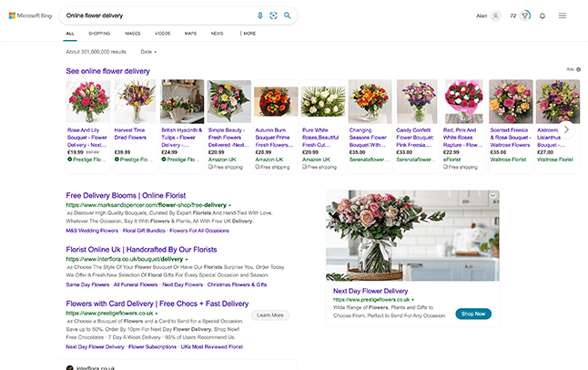This screenshot has height=370, width=588.
Task: Switch to the News tab
Action: coord(218,34)
